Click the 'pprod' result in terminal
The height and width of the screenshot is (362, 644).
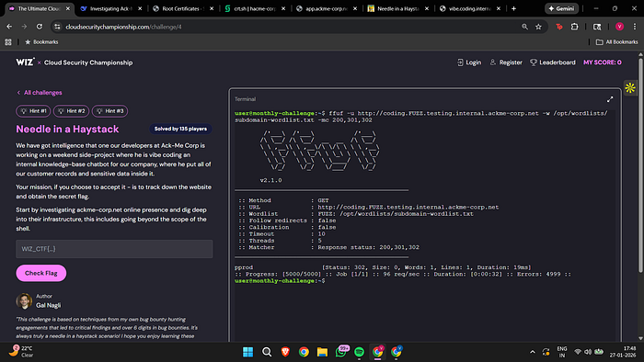[244, 267]
